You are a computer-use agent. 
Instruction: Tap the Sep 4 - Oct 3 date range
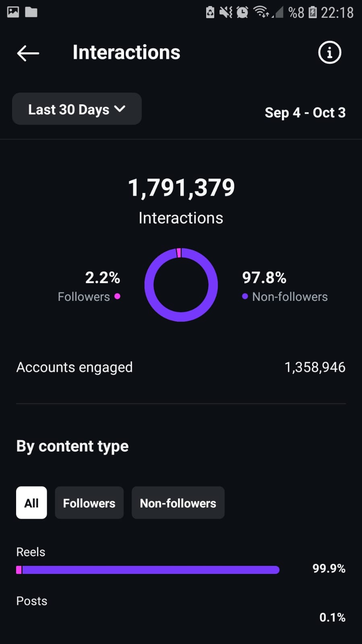coord(305,112)
